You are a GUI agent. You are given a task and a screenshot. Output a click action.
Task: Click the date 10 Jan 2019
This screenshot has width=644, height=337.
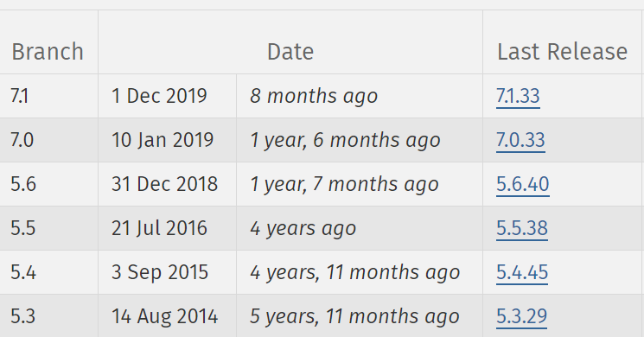pyautogui.click(x=163, y=140)
